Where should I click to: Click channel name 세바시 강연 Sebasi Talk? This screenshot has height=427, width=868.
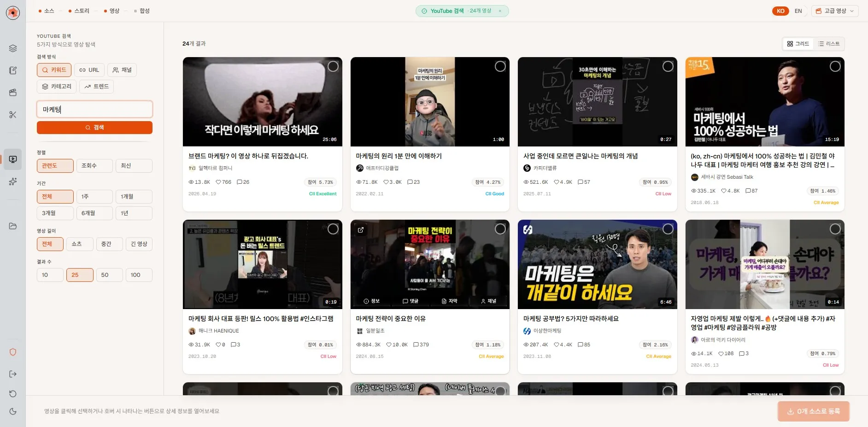tap(727, 177)
